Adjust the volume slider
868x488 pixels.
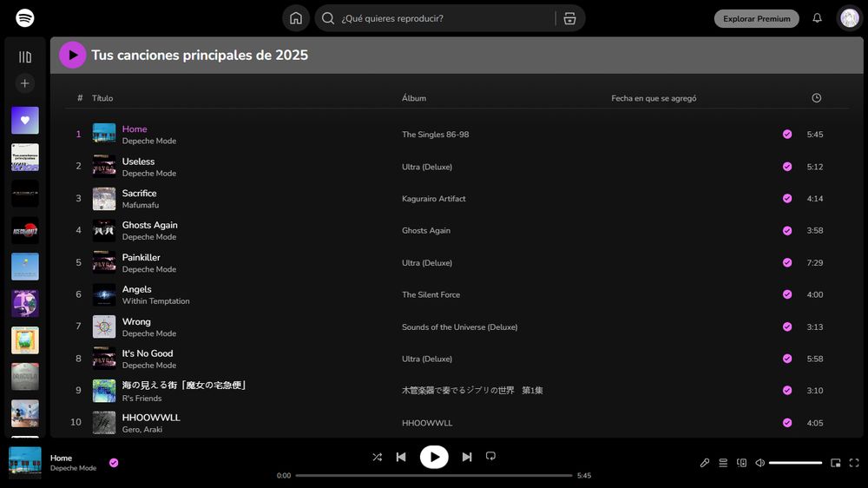pos(795,463)
